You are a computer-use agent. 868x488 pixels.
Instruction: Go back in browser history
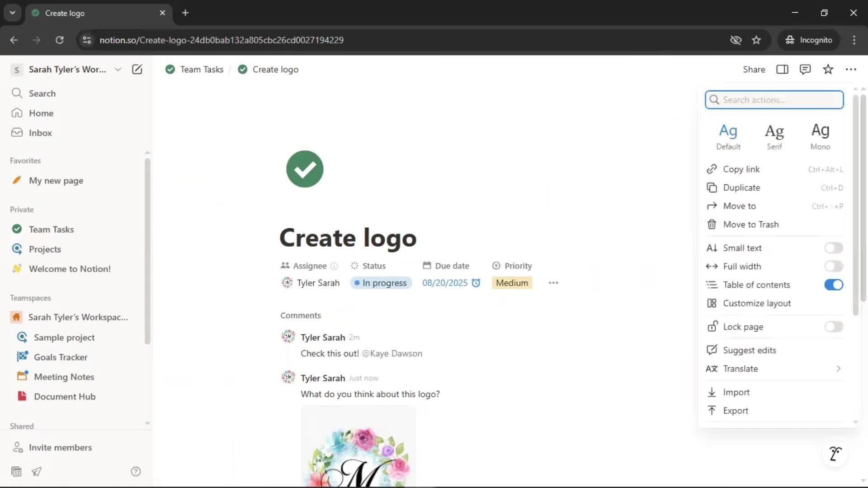click(14, 40)
